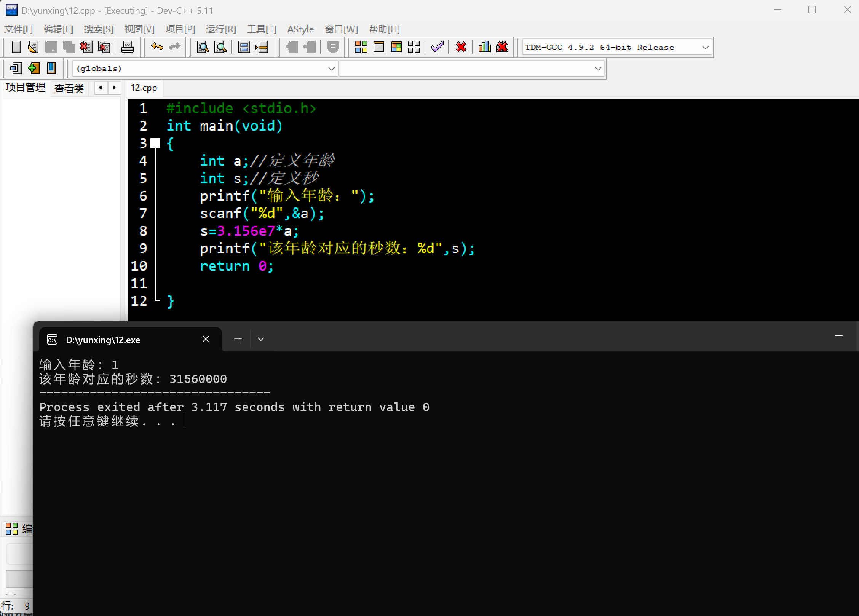Click the Compile icon with colored squares

[361, 47]
